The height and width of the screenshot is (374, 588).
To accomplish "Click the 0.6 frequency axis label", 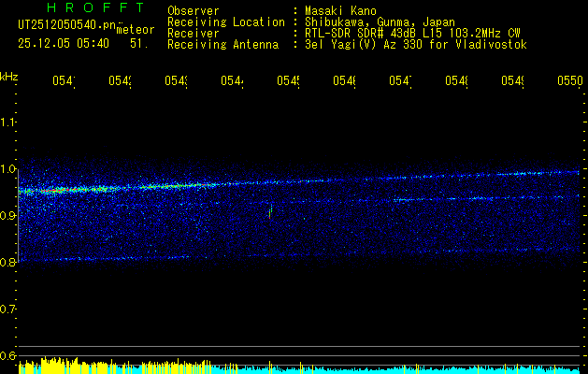I will (7, 355).
